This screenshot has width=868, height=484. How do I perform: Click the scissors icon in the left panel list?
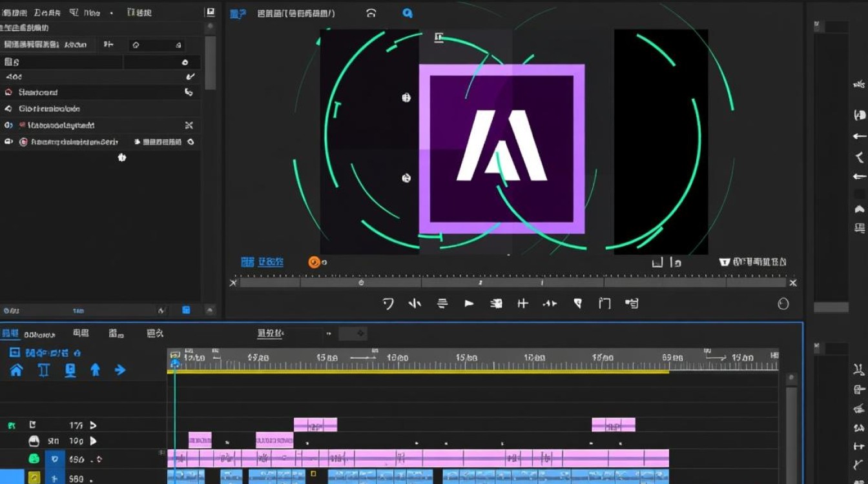point(189,125)
